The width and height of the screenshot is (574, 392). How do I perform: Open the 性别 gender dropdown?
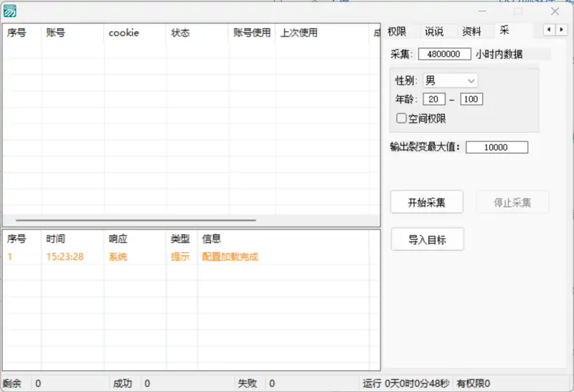pos(450,80)
